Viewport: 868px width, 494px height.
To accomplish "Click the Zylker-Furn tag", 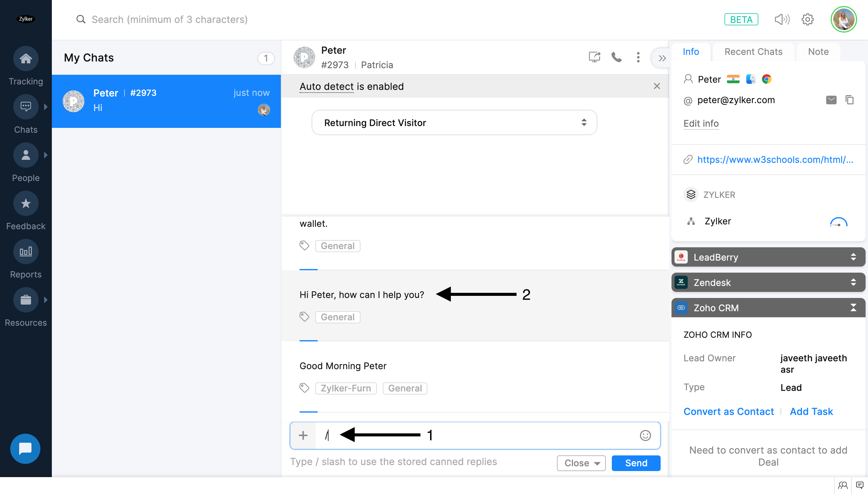I will point(346,388).
